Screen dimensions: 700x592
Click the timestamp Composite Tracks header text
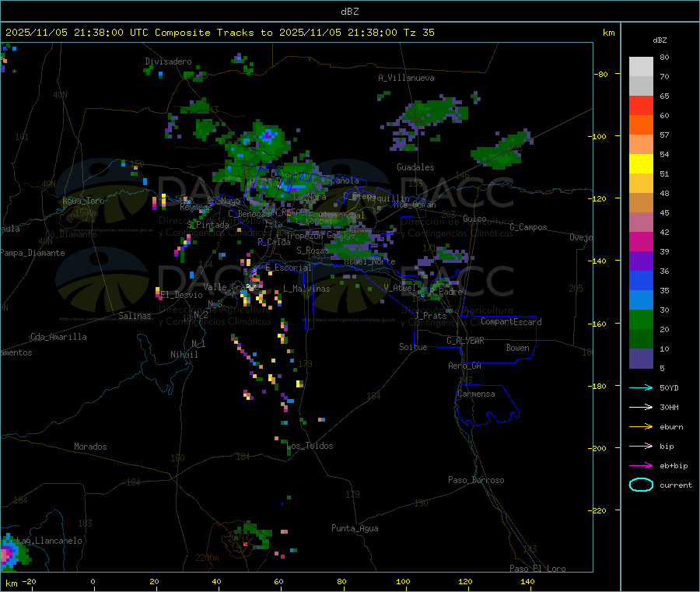(220, 33)
